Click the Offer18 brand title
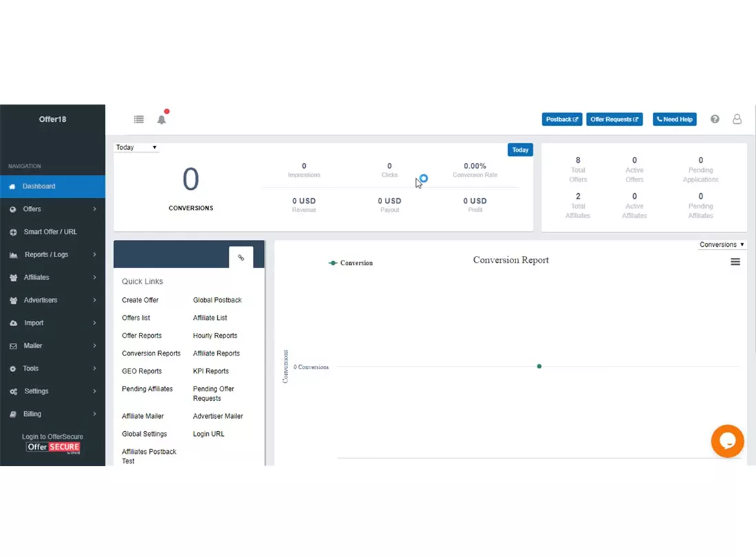This screenshot has width=756, height=557. coord(52,119)
